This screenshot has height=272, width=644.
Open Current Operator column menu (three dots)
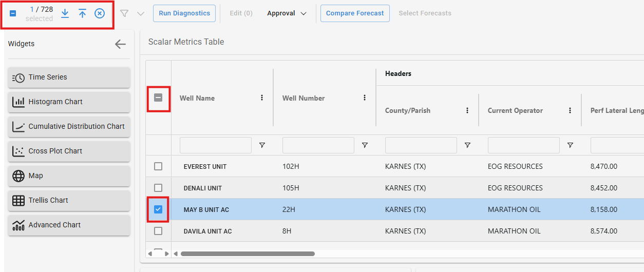570,110
